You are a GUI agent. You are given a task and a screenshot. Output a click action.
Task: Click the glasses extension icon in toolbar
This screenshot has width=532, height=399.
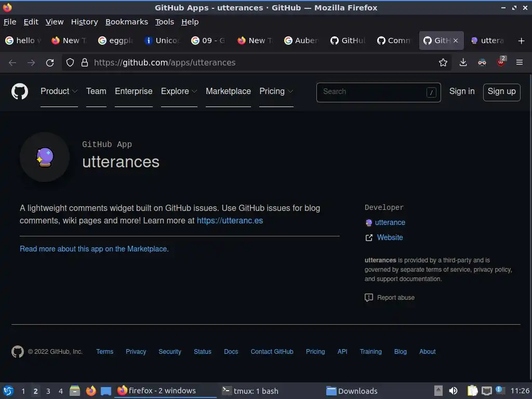482,62
